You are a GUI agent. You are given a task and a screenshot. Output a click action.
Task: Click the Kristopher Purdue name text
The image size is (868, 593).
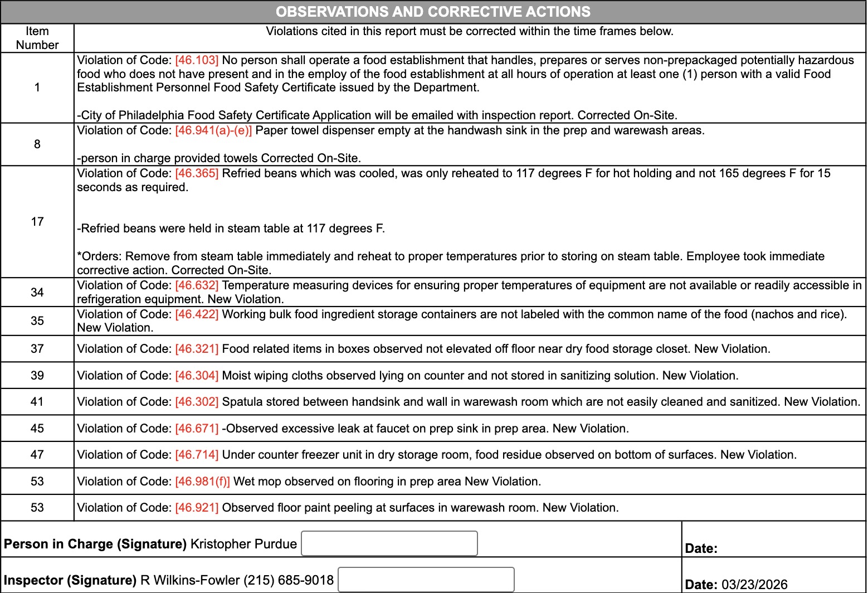243,544
